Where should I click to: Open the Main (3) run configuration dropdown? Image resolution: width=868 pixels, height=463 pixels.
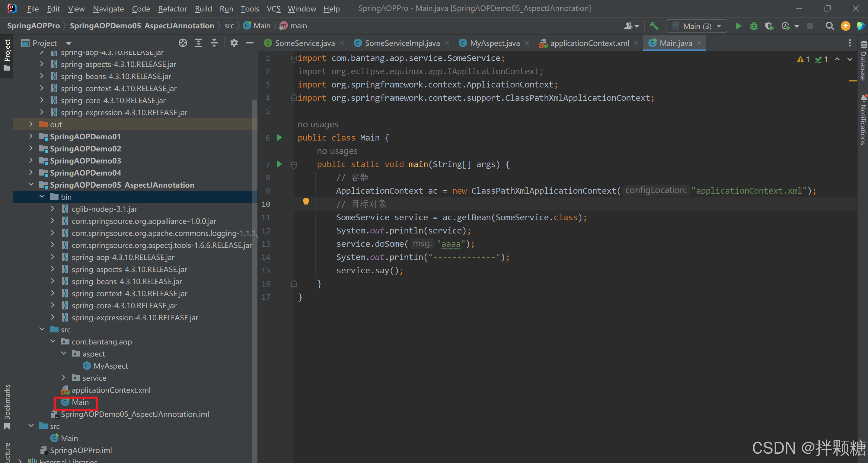click(697, 26)
